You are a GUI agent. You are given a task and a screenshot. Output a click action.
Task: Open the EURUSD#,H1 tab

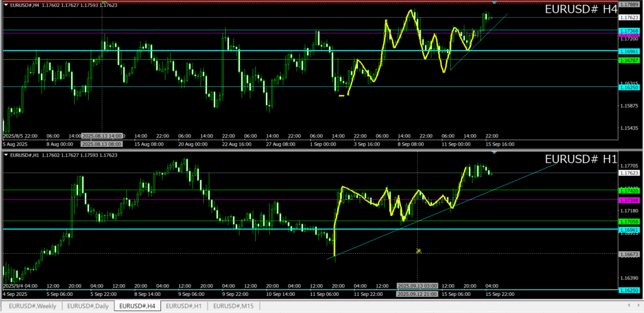click(184, 306)
